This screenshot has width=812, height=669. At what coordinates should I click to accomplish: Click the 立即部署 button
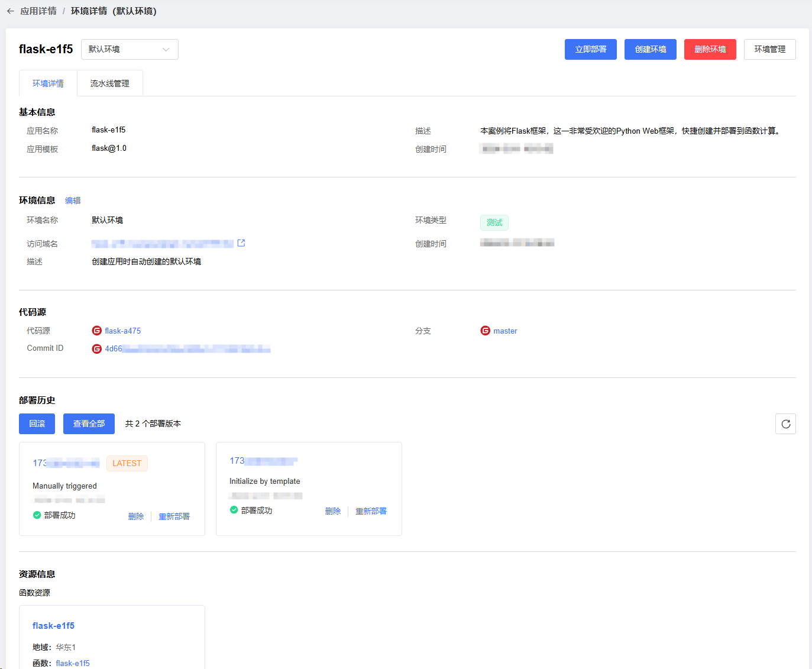click(x=591, y=49)
